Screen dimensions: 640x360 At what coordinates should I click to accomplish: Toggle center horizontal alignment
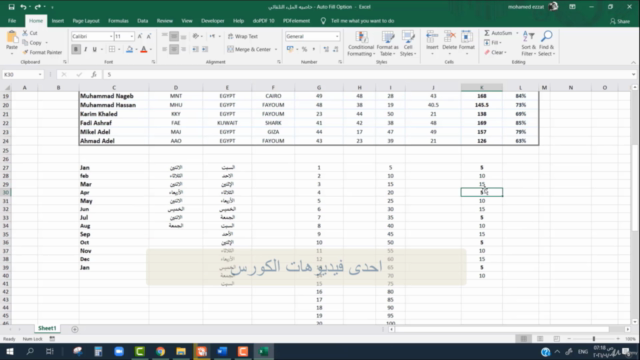[174, 49]
